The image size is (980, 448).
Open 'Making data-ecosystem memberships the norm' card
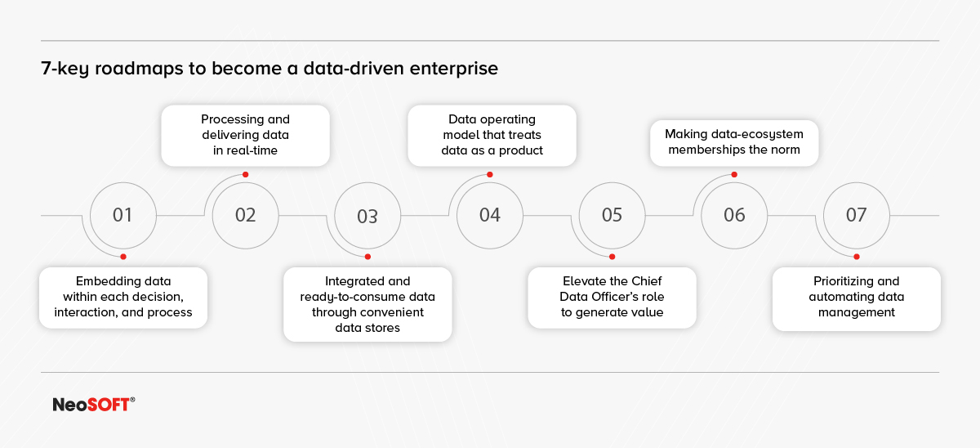point(734,142)
